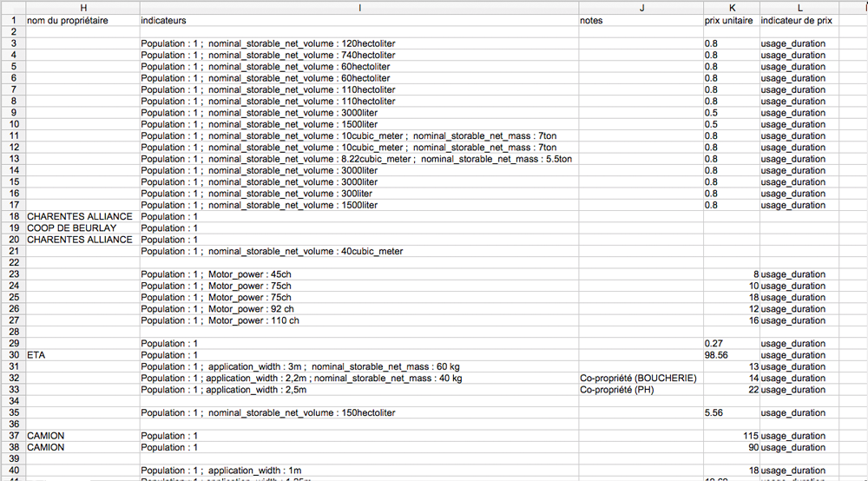This screenshot has height=481, width=868.
Task: Select row 1 header
Action: [x=13, y=21]
